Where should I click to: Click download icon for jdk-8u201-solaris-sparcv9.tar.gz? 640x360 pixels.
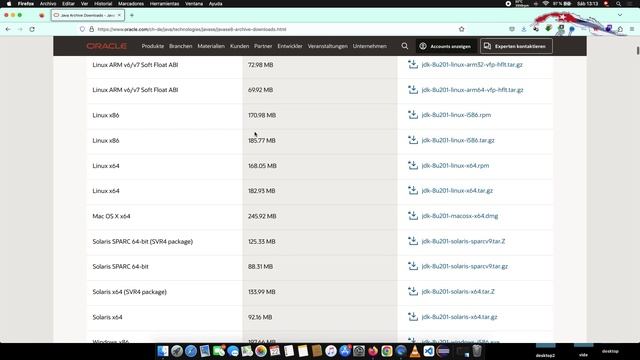pos(413,266)
